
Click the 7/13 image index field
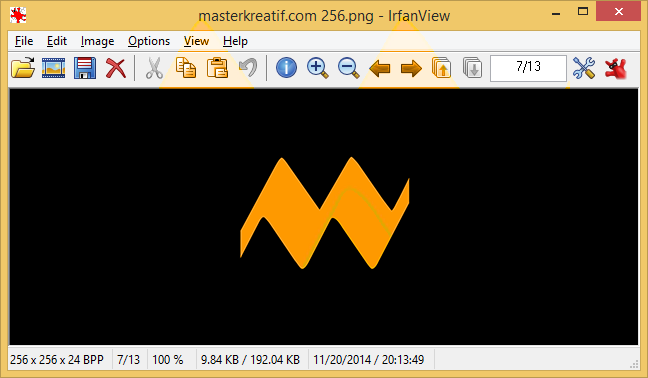[x=528, y=68]
